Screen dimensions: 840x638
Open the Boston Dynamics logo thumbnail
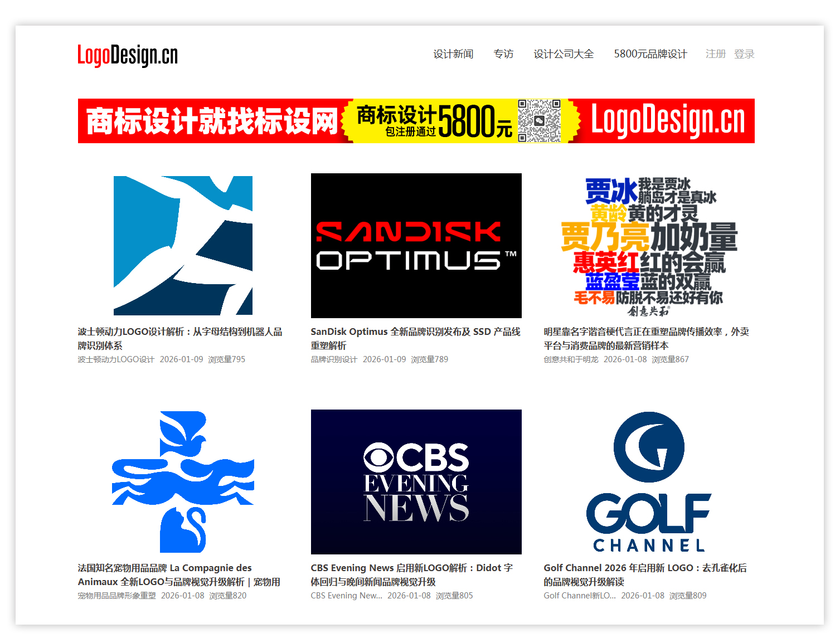[183, 246]
